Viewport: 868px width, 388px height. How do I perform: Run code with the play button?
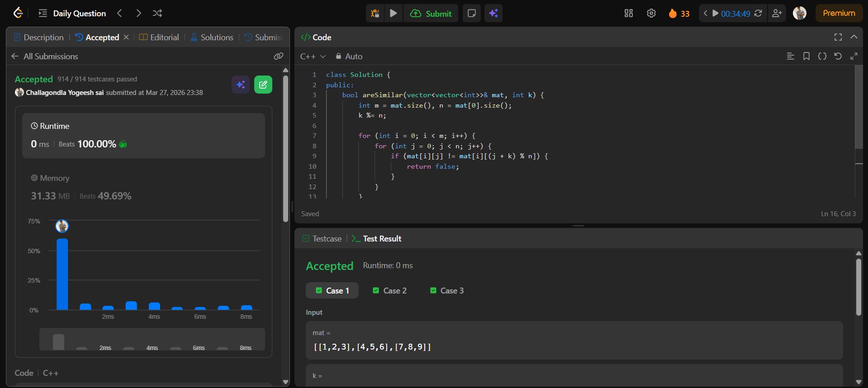pos(394,13)
